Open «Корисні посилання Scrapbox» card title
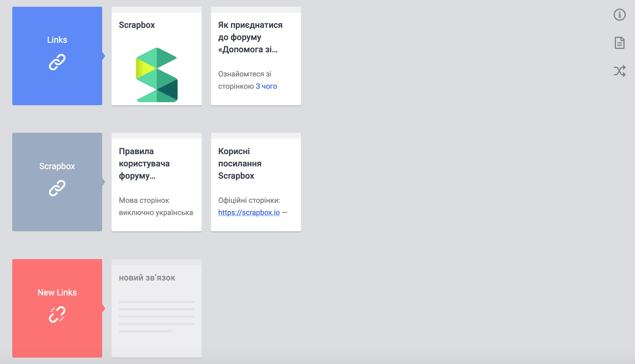 pos(240,164)
